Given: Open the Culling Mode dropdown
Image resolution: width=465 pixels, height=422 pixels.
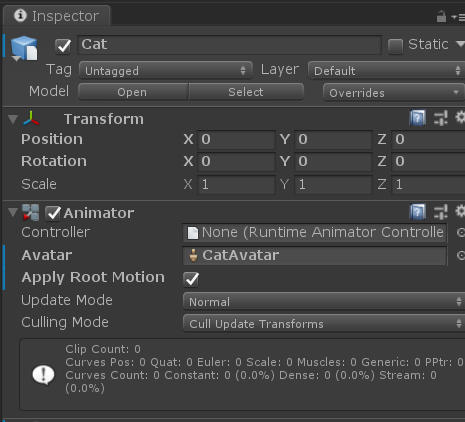Looking at the screenshot, I should click(x=324, y=323).
